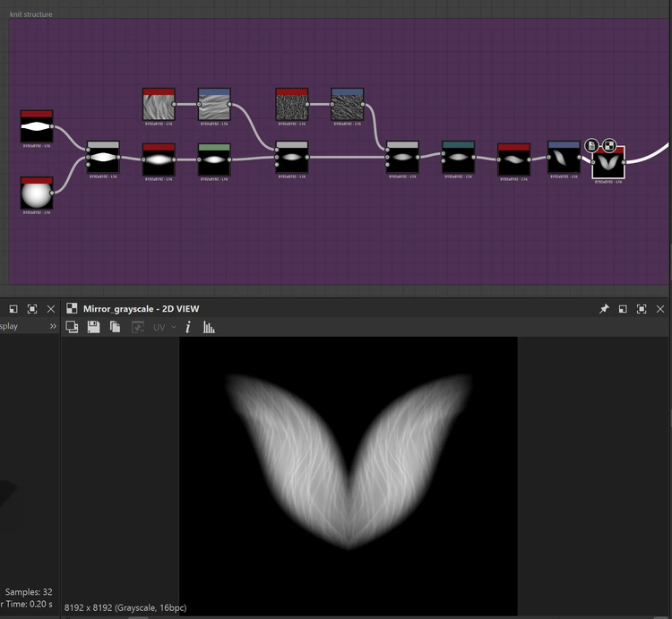Viewport: 672px width, 619px height.
Task: Click the document badge above the Mirror node
Action: pyautogui.click(x=592, y=144)
